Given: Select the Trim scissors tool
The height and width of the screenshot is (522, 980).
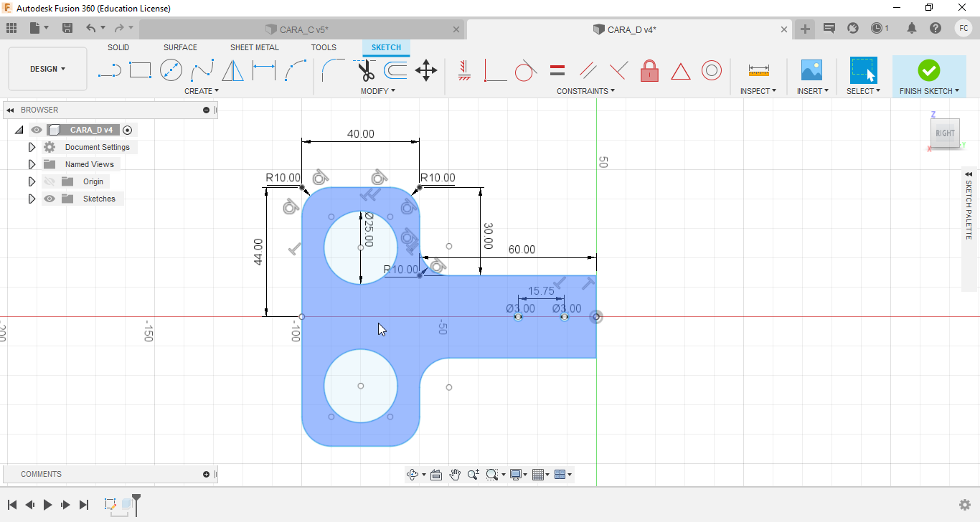Looking at the screenshot, I should tap(366, 70).
